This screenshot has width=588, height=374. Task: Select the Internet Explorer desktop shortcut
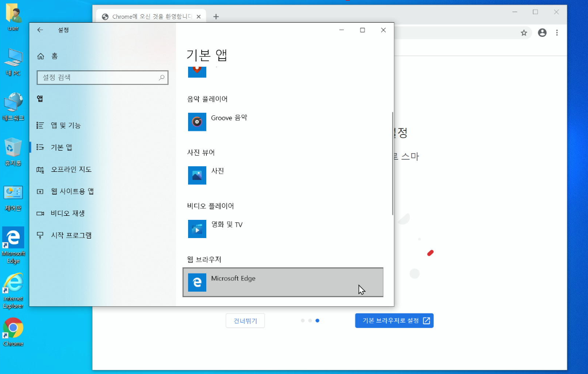[x=13, y=291]
